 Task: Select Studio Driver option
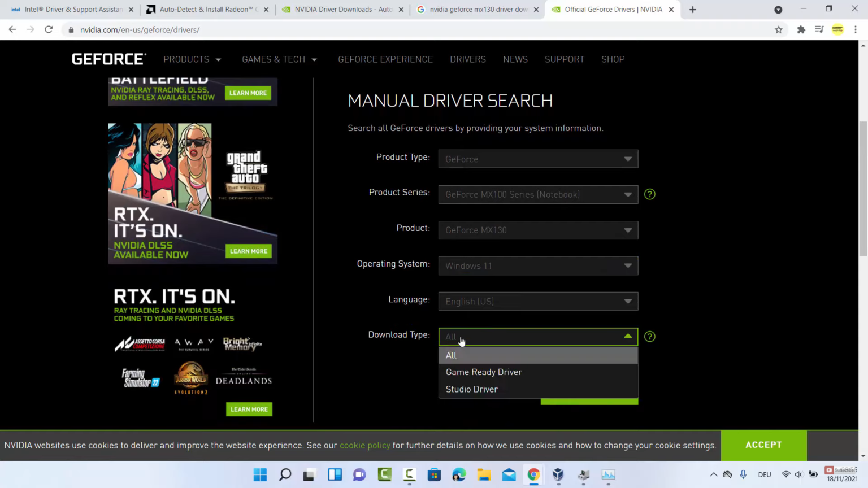pos(538,389)
